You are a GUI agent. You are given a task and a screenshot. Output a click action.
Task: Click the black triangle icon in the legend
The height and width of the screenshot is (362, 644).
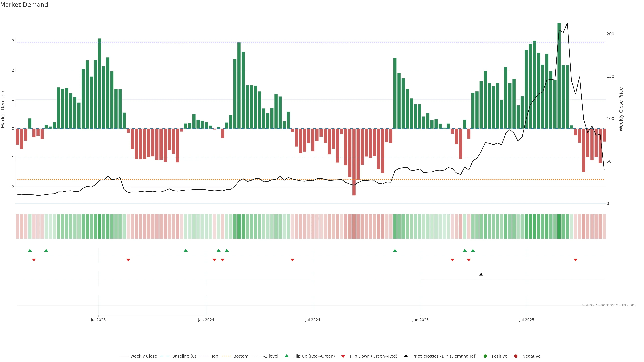pos(406,356)
